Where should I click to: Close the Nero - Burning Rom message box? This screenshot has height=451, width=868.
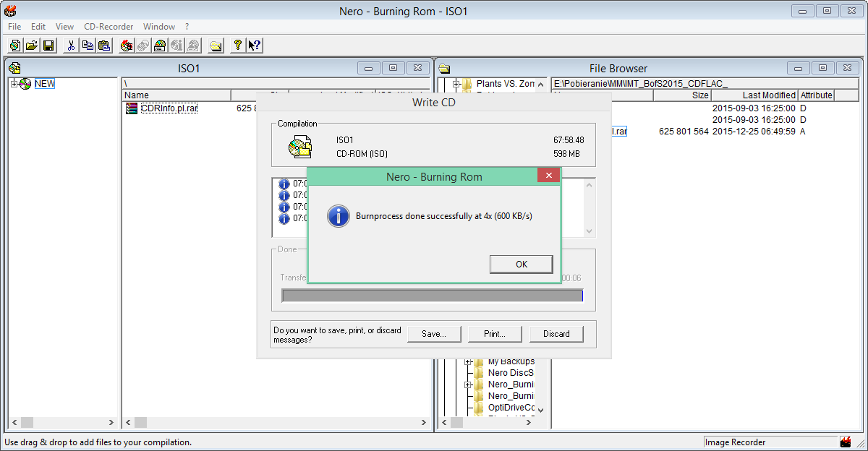point(548,176)
